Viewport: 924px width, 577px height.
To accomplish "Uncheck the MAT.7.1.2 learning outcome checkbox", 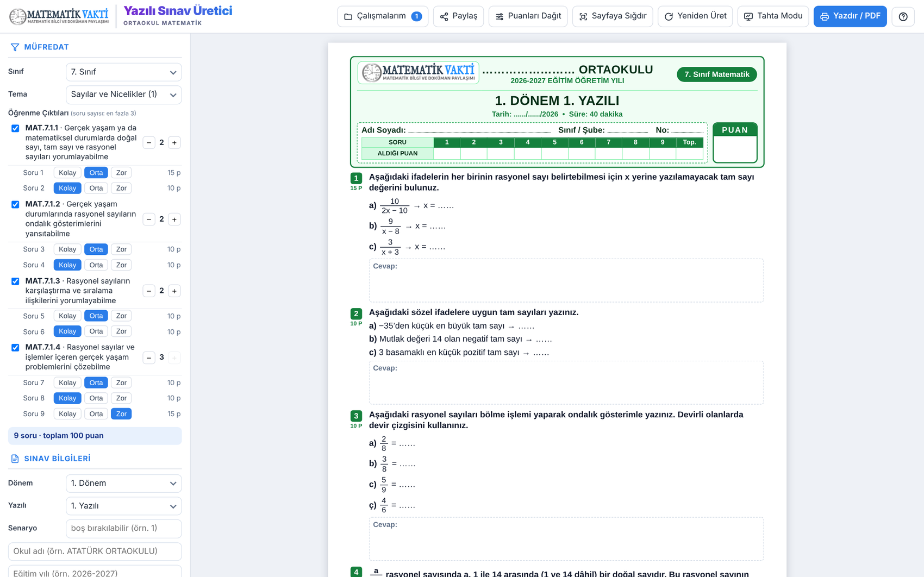I will click(15, 204).
